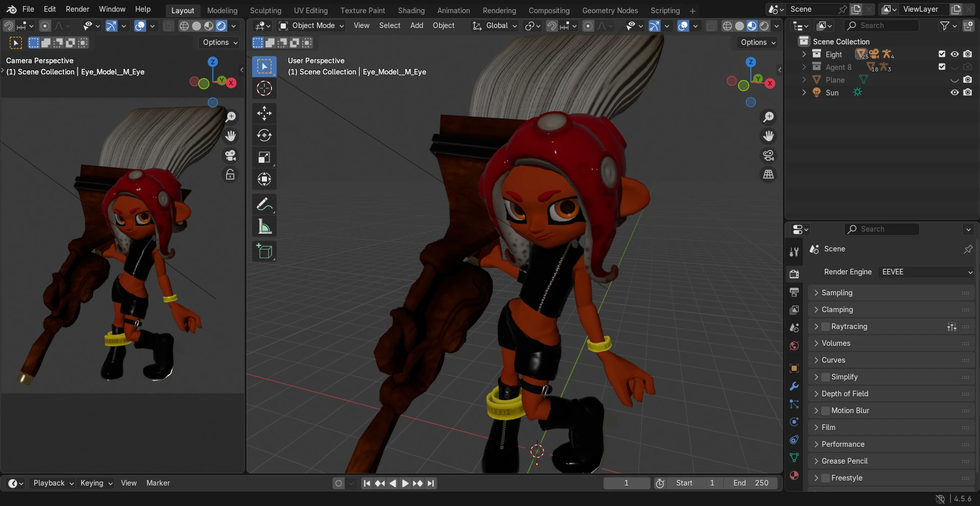Open World Properties with the globe icon
Viewport: 980px width, 506px height.
click(794, 346)
